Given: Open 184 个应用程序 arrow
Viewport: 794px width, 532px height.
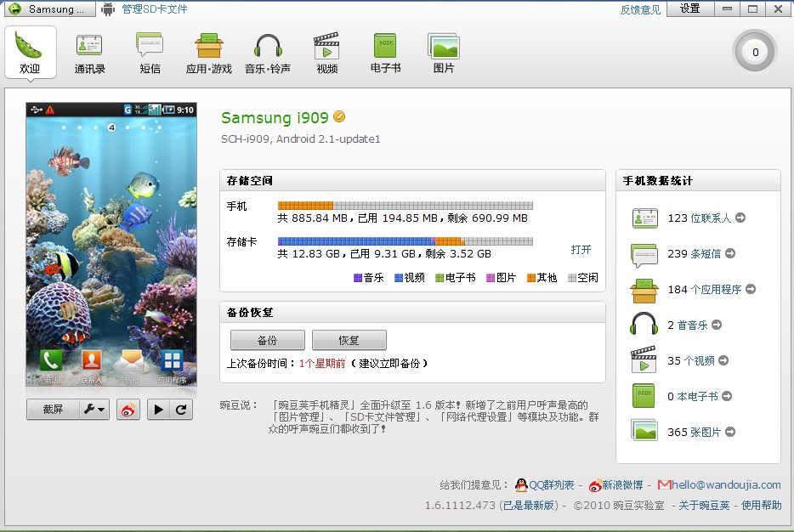Looking at the screenshot, I should [751, 289].
